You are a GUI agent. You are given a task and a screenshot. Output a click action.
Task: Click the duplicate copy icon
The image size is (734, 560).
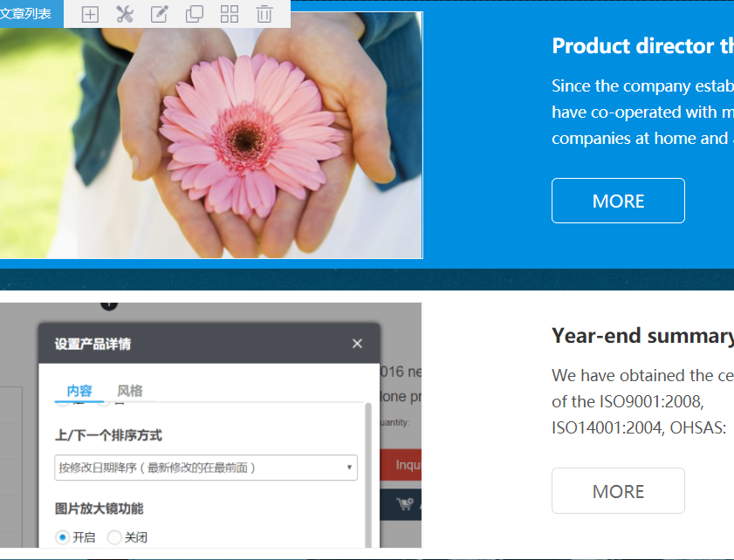click(x=195, y=14)
